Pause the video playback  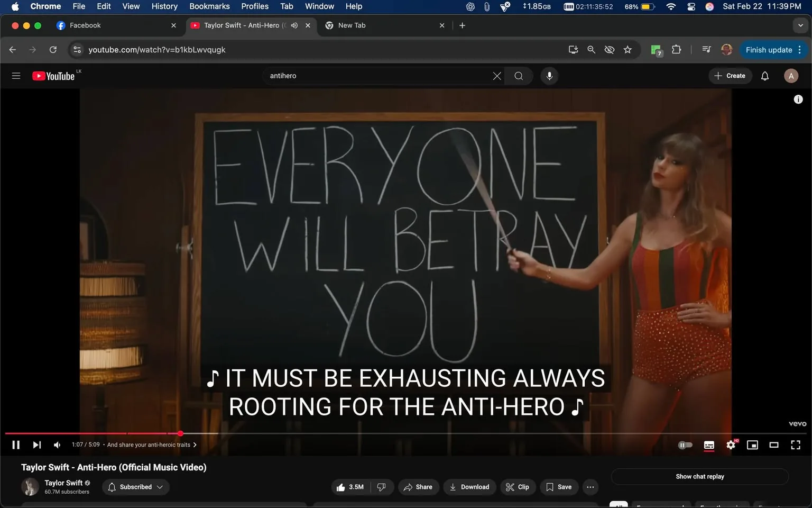(15, 444)
